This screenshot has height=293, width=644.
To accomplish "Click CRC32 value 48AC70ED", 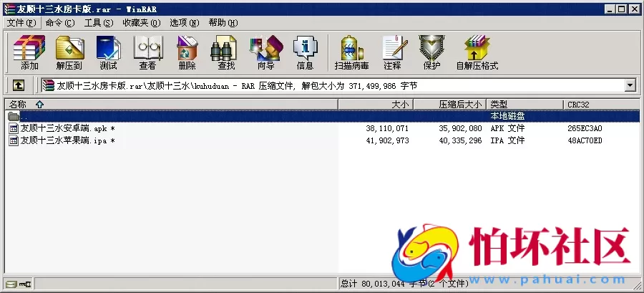I will point(585,140).
